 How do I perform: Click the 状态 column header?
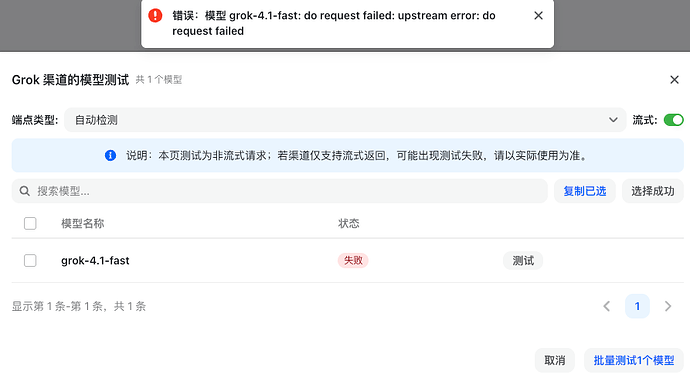349,223
